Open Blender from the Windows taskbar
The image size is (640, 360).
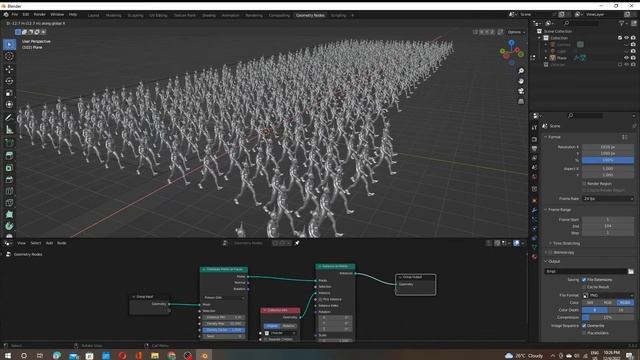(x=204, y=356)
